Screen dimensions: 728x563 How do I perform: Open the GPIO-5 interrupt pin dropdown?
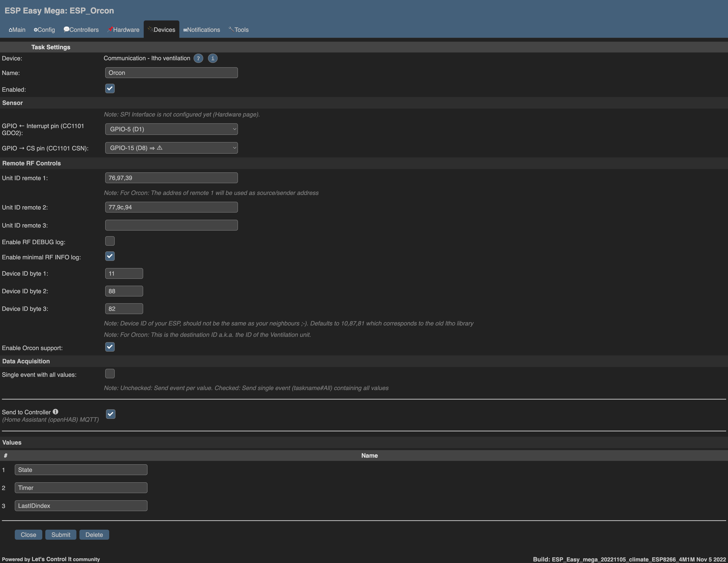[171, 129]
